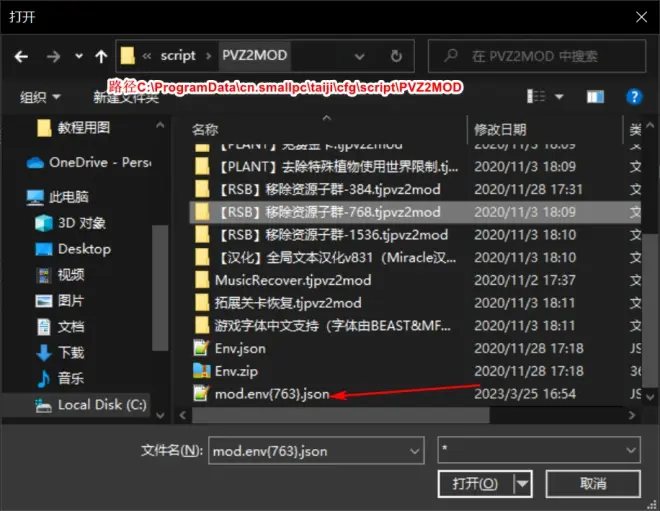Open the filename combo box dropdown arrow

coord(412,450)
